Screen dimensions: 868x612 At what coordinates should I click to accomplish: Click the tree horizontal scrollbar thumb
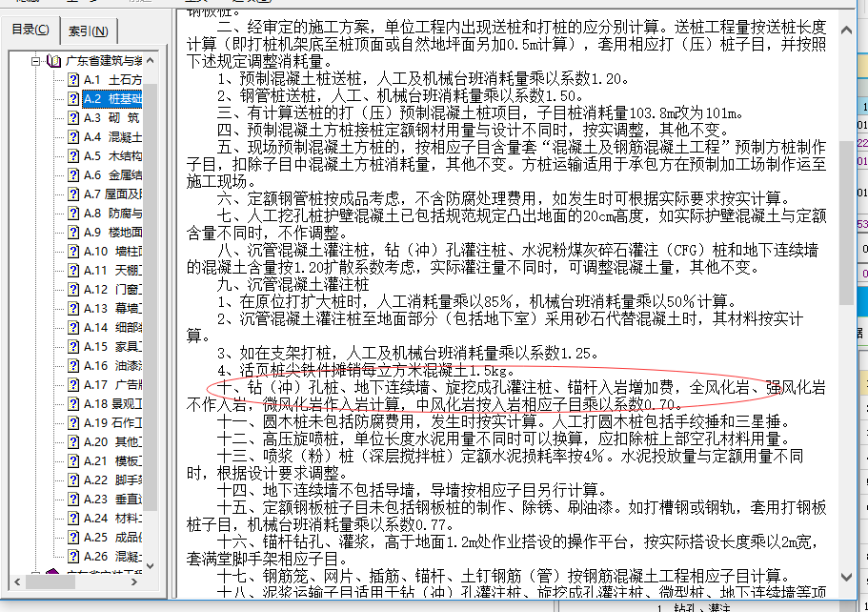tap(50, 582)
